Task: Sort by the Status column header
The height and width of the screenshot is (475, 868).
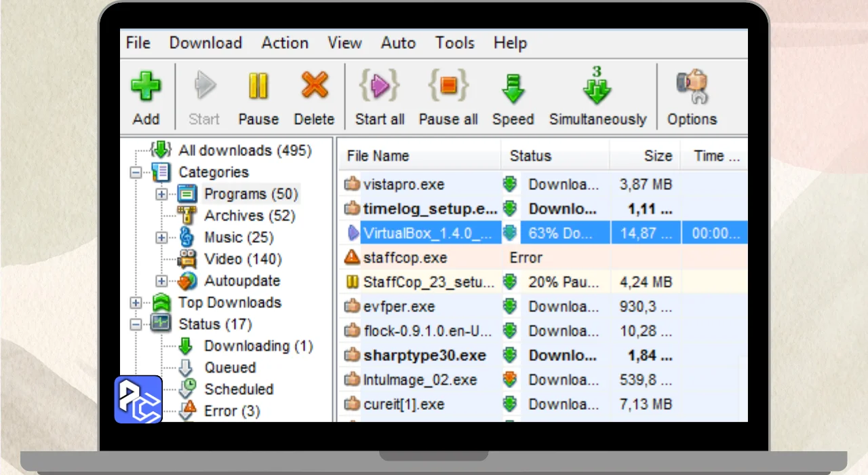Action: point(555,155)
